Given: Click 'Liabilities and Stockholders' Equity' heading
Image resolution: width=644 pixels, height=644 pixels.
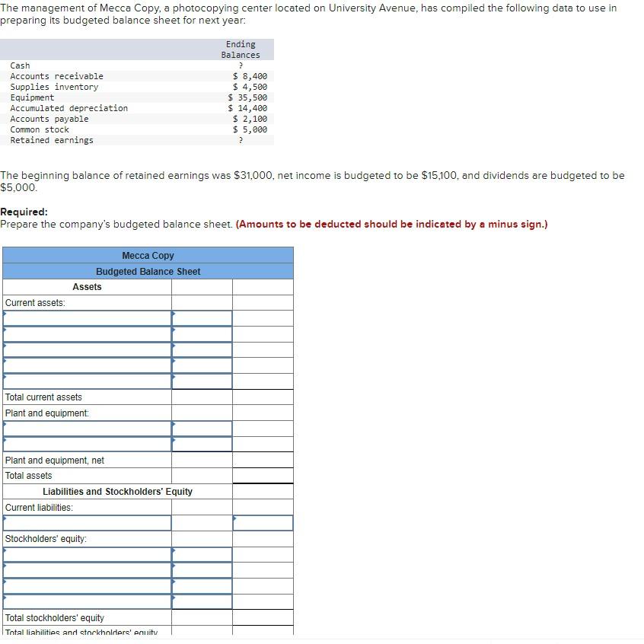Looking at the screenshot, I should 117,492.
